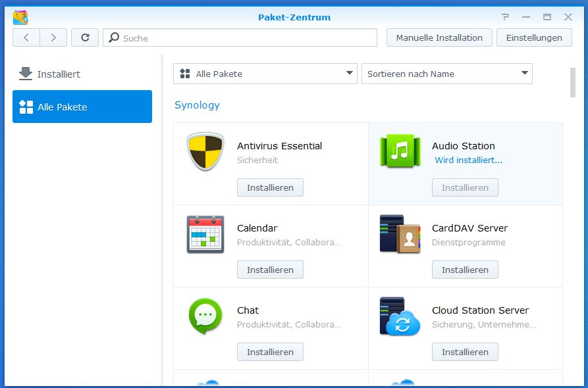Click the Synology section heading
The width and height of the screenshot is (588, 388).
pyautogui.click(x=198, y=105)
